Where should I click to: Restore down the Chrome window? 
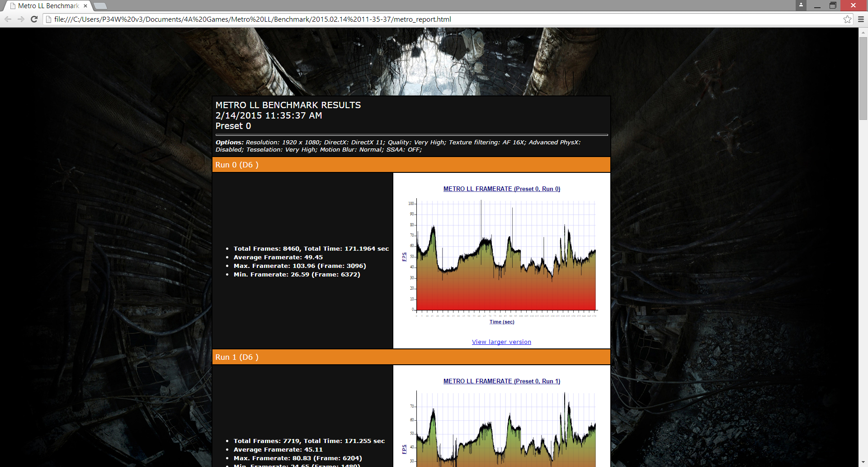coord(833,5)
